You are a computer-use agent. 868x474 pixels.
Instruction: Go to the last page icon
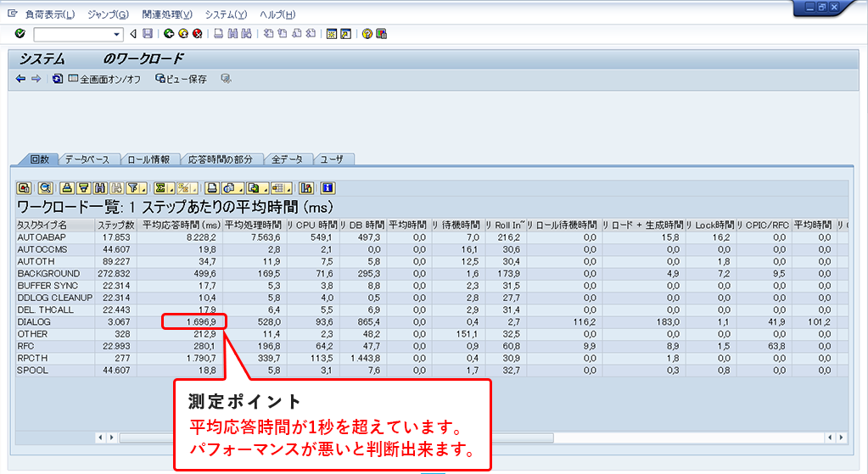(x=311, y=34)
